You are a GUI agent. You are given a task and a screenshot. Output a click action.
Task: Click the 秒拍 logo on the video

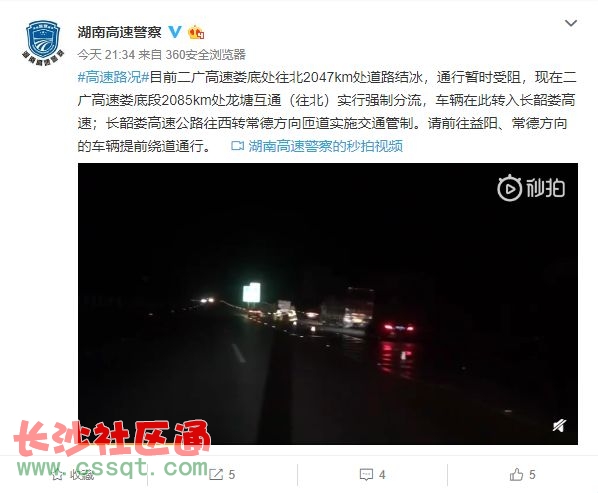[532, 188]
